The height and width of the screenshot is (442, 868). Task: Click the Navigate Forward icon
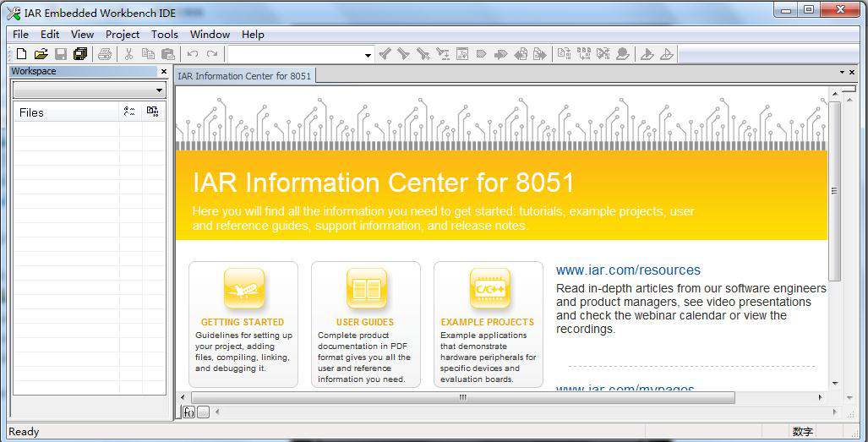[x=540, y=54]
